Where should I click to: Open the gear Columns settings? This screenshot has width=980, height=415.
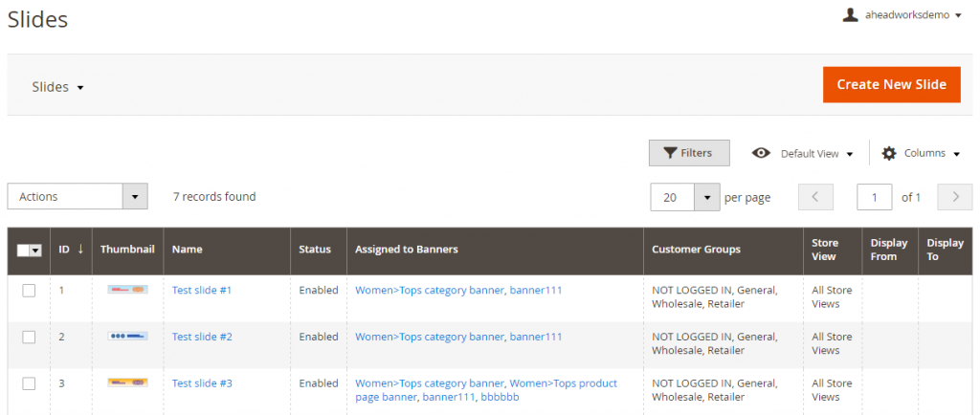coord(921,154)
